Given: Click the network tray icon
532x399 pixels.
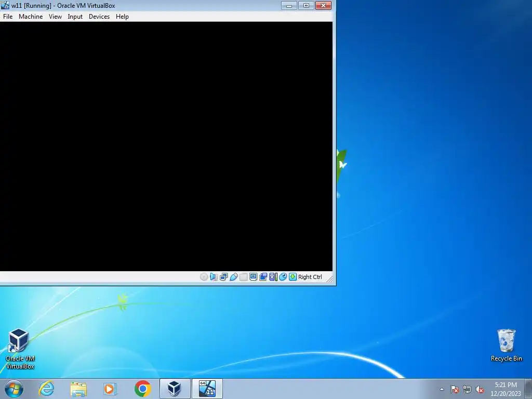Looking at the screenshot, I should (x=467, y=389).
